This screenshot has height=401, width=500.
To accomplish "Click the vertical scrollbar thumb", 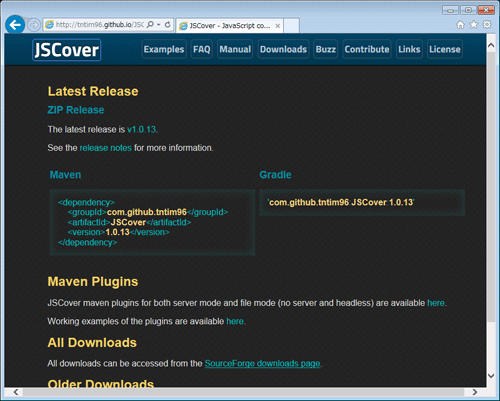I will click(491, 186).
